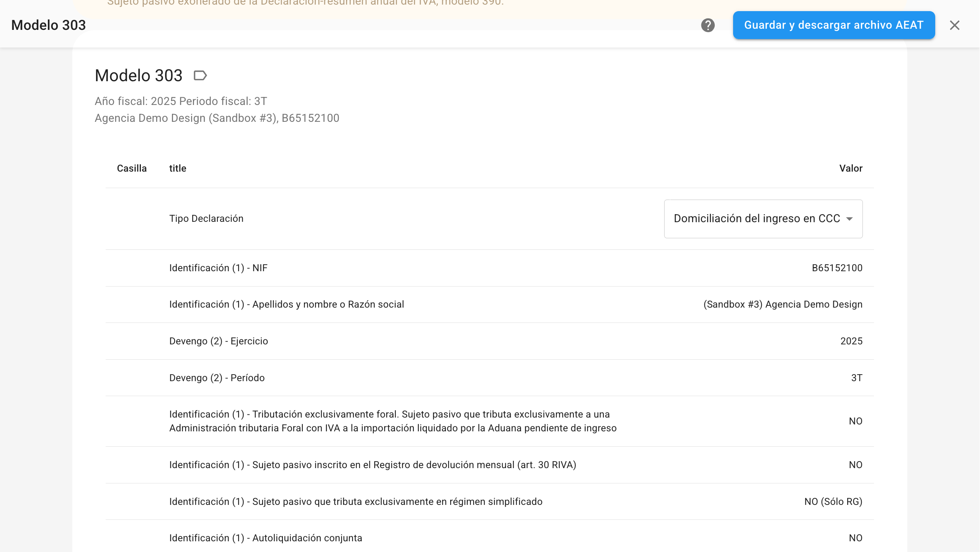Click the Autoliquidación conjunta row label
980x552 pixels.
(266, 538)
